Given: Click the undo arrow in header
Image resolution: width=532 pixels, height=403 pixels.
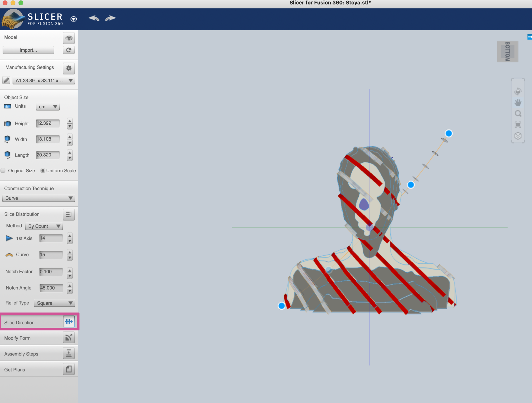Looking at the screenshot, I should (94, 18).
